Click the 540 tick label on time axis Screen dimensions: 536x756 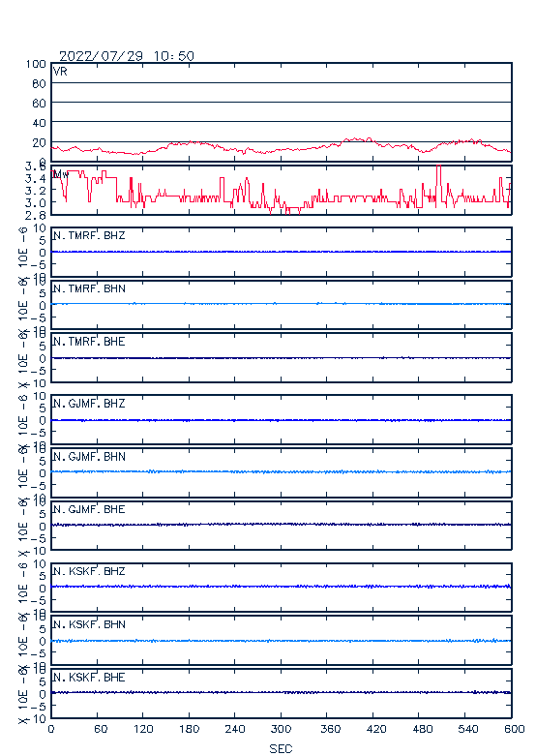tap(468, 729)
